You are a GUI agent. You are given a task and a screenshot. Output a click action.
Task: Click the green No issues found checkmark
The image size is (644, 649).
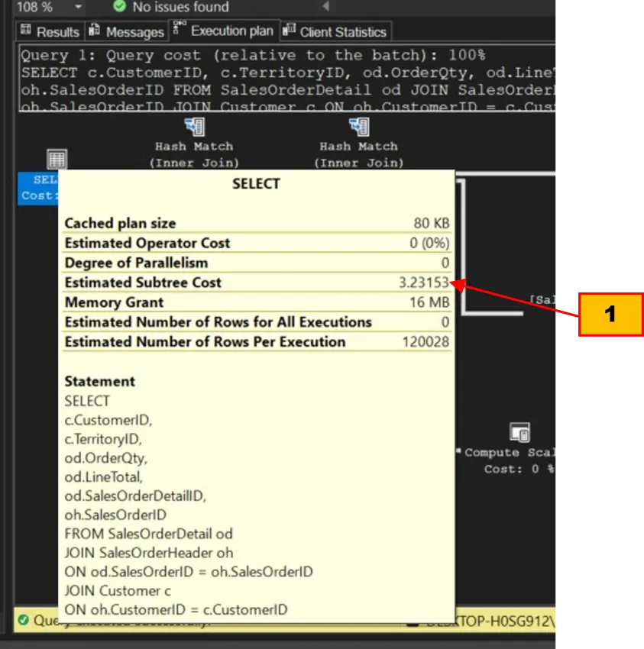coord(118,7)
